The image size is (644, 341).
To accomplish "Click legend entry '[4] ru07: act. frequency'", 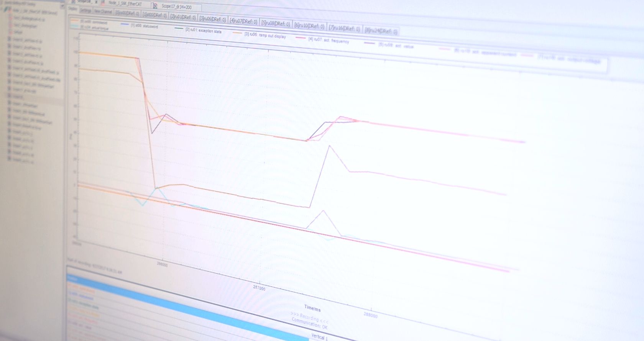I will (329, 40).
